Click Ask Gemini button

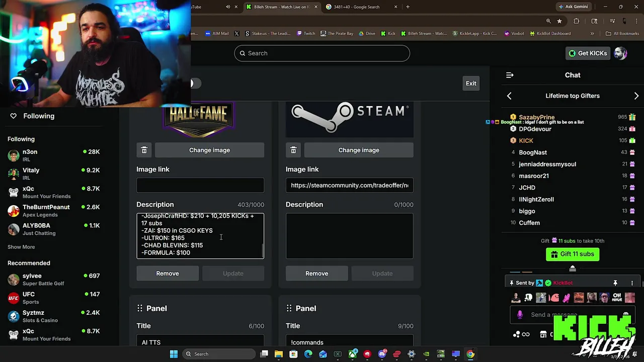pos(573,7)
